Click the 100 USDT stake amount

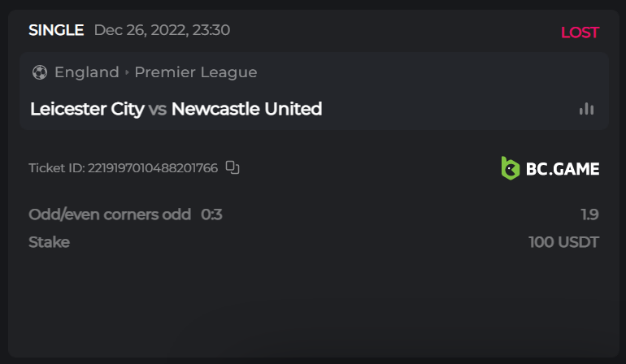[563, 242]
